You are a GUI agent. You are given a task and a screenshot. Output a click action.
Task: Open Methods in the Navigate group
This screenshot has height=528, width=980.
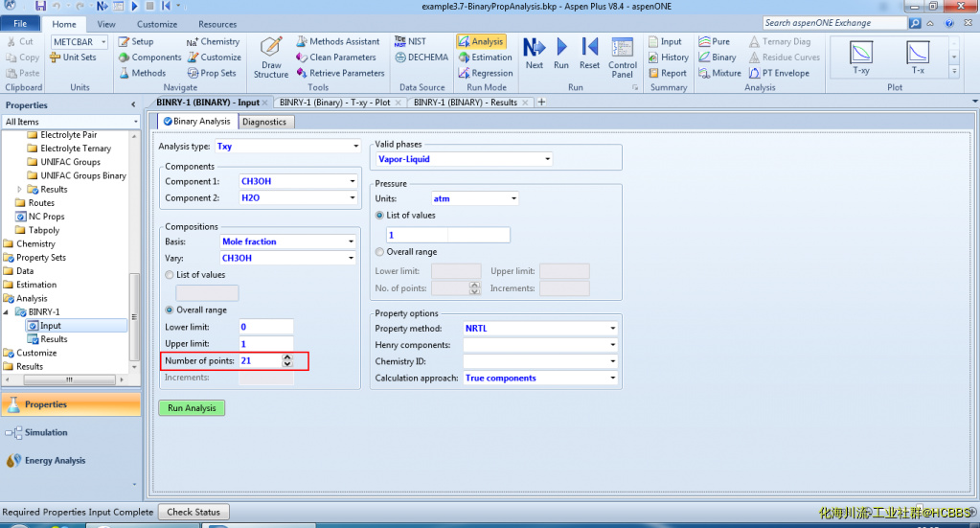point(143,73)
